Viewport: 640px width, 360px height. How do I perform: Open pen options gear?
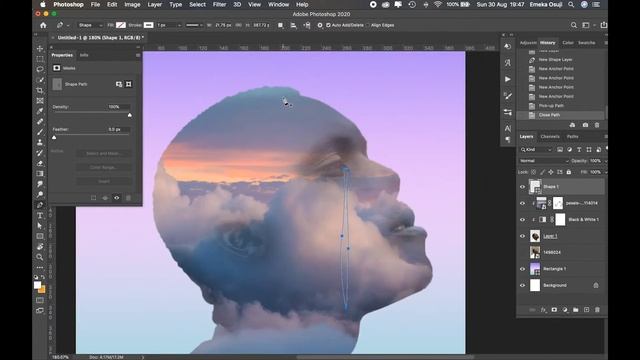[x=320, y=25]
